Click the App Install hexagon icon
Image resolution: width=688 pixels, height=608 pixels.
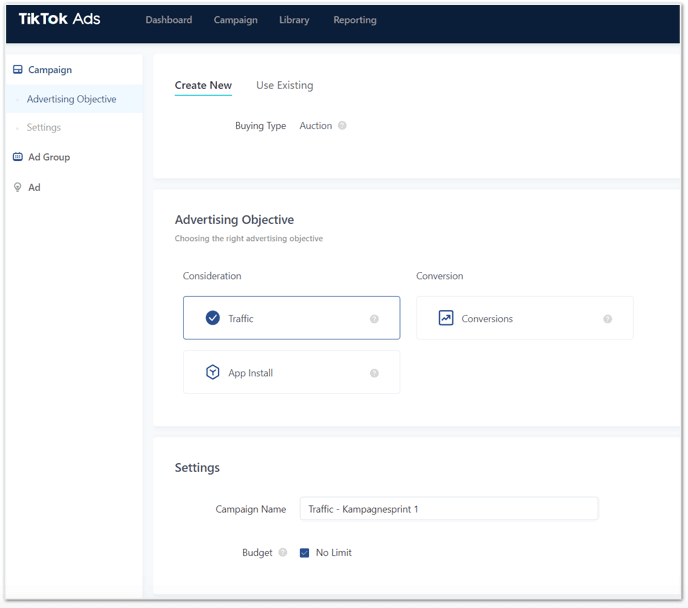212,373
